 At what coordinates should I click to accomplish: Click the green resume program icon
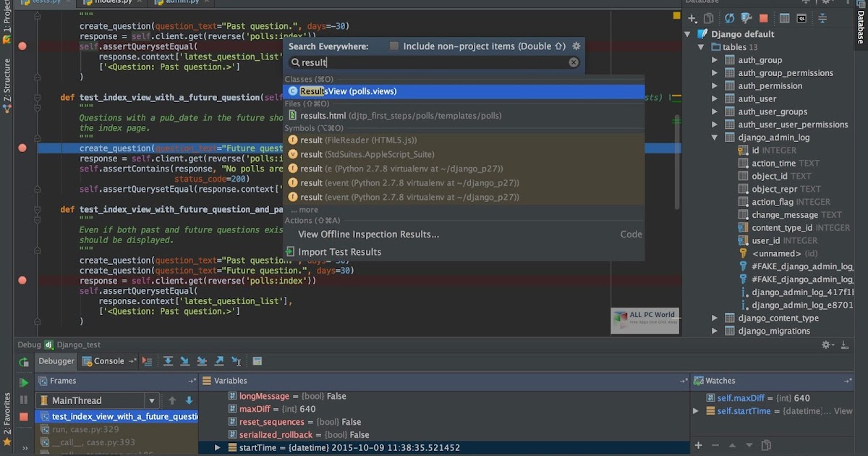click(24, 382)
